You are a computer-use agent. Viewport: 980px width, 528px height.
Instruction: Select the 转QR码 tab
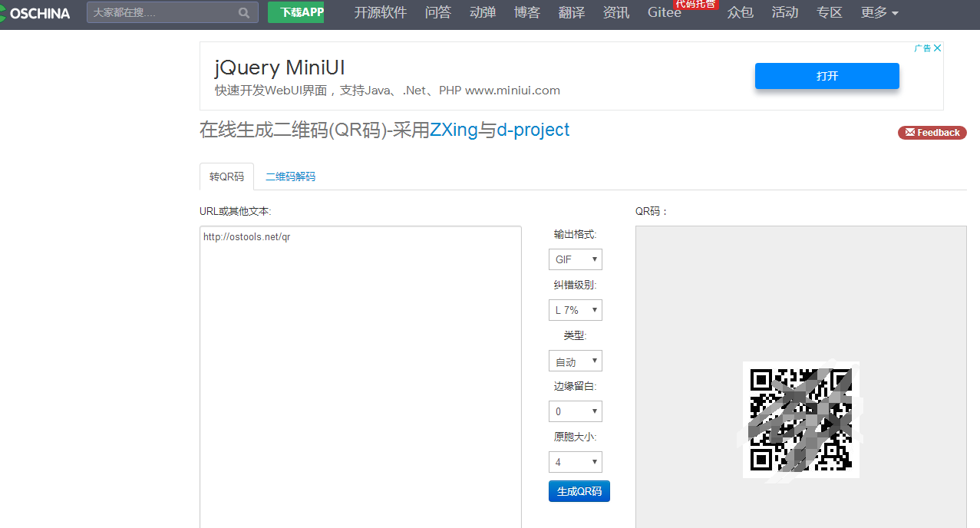point(226,177)
